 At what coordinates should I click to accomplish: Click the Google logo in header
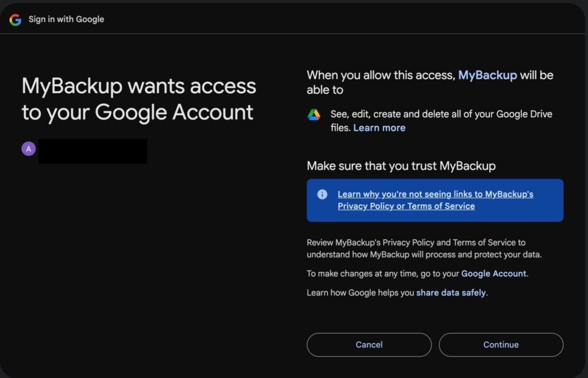(16, 20)
